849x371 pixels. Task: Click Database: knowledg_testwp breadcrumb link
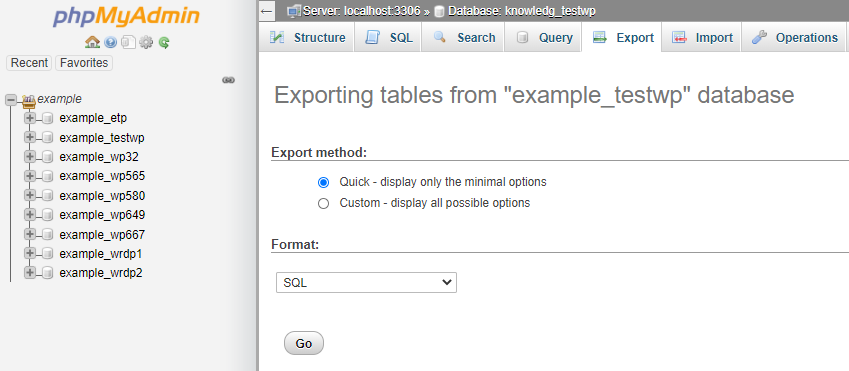(x=522, y=11)
